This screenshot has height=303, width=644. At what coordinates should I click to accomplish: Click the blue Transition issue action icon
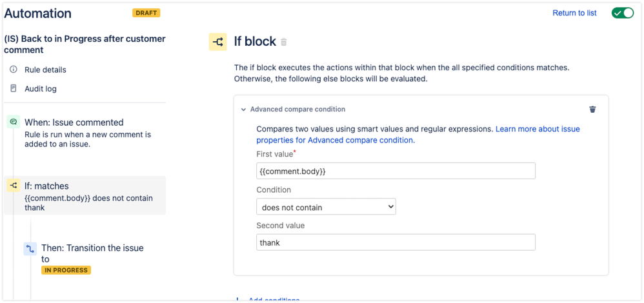pyautogui.click(x=30, y=249)
